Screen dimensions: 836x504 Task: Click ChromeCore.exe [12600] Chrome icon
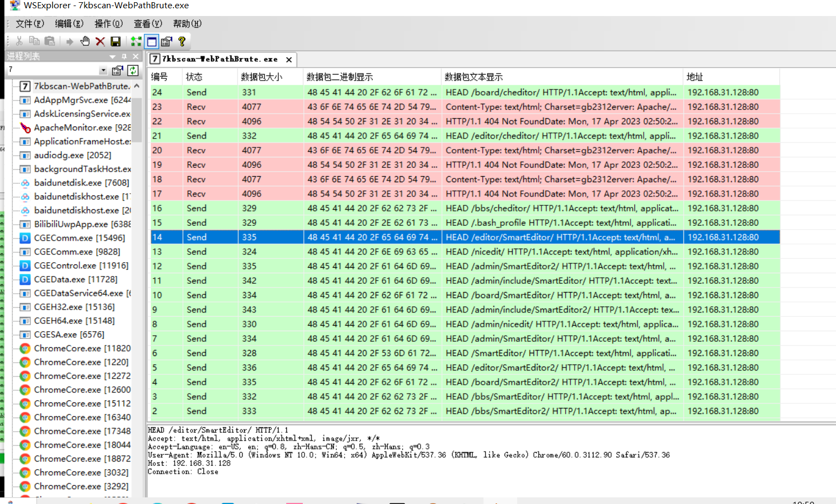(x=25, y=390)
